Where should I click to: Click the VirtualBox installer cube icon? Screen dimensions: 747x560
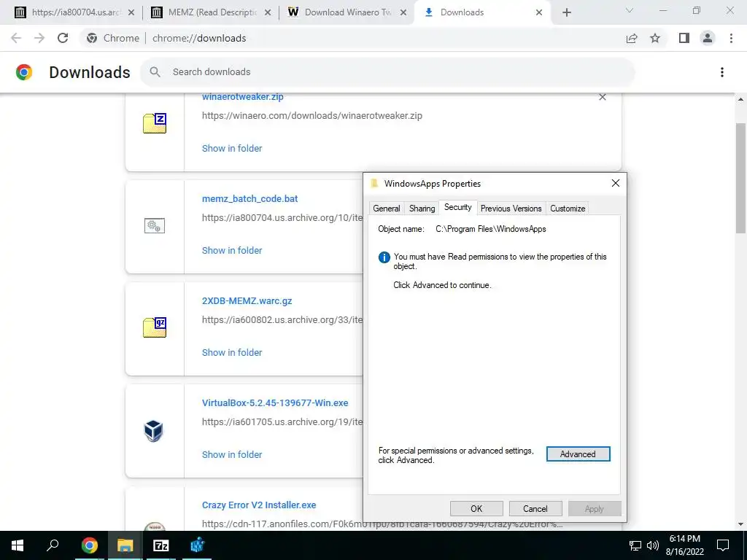tap(154, 430)
